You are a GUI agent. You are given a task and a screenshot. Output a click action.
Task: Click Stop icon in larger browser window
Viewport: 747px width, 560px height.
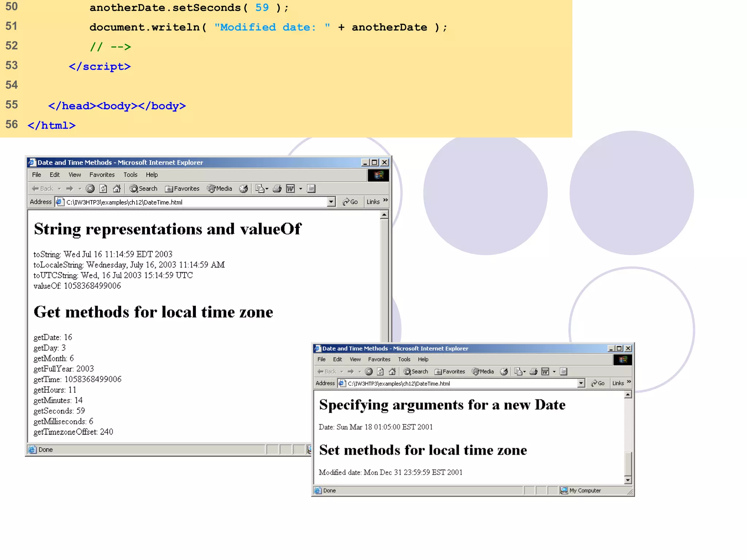coord(90,188)
